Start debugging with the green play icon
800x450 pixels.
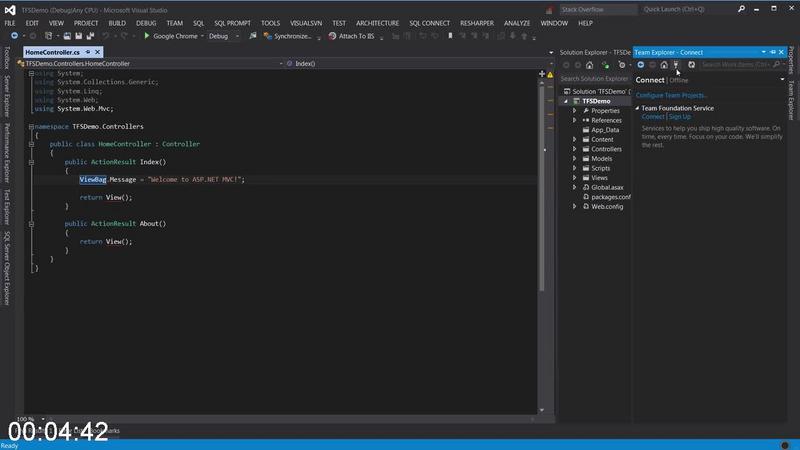point(146,36)
